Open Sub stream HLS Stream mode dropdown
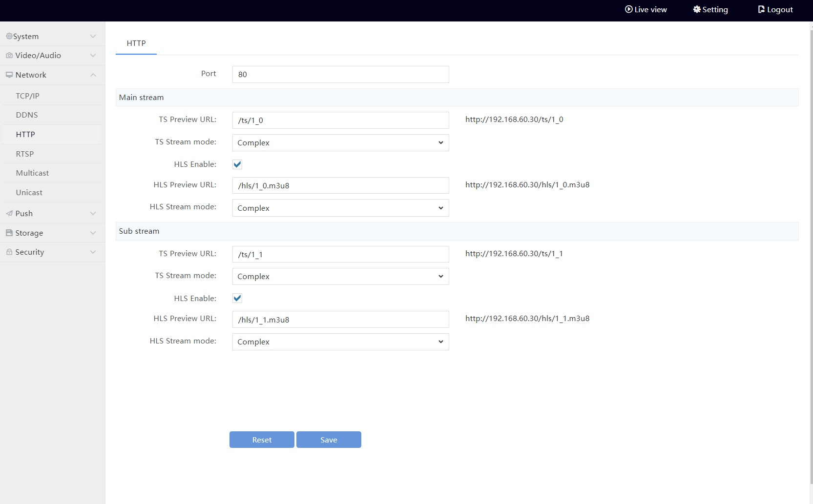813x504 pixels. click(340, 342)
